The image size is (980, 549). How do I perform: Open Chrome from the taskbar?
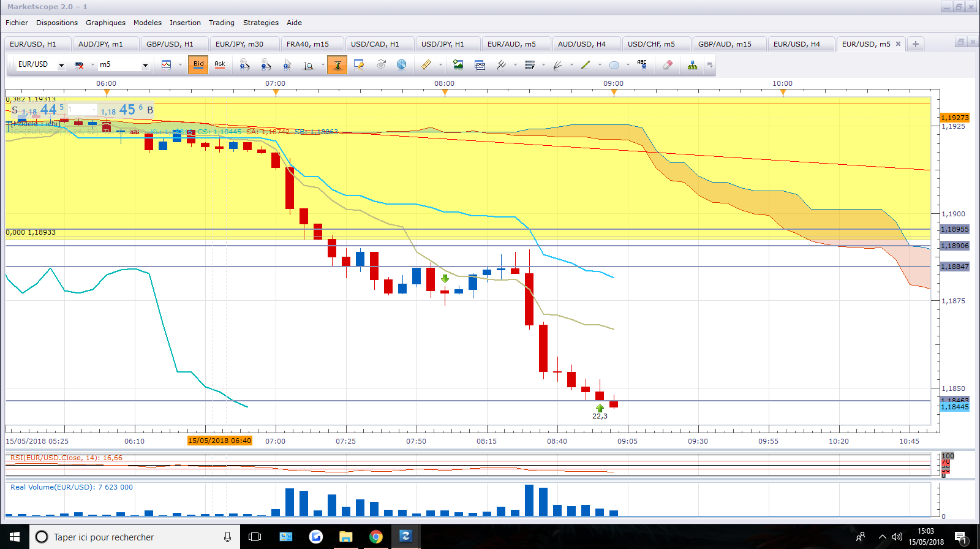pyautogui.click(x=375, y=537)
